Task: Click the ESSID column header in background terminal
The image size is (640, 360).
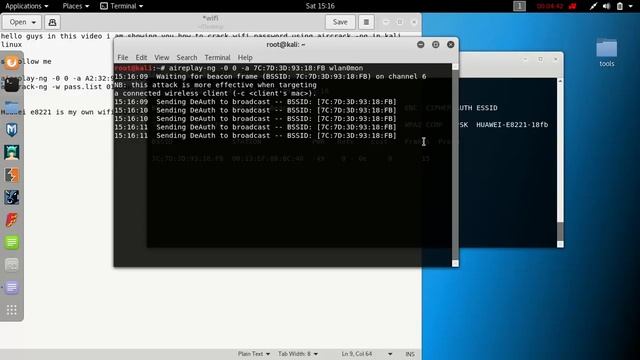Action: (487, 108)
